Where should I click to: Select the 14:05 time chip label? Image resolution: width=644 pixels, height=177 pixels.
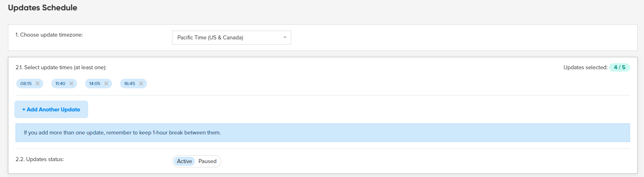tap(95, 84)
